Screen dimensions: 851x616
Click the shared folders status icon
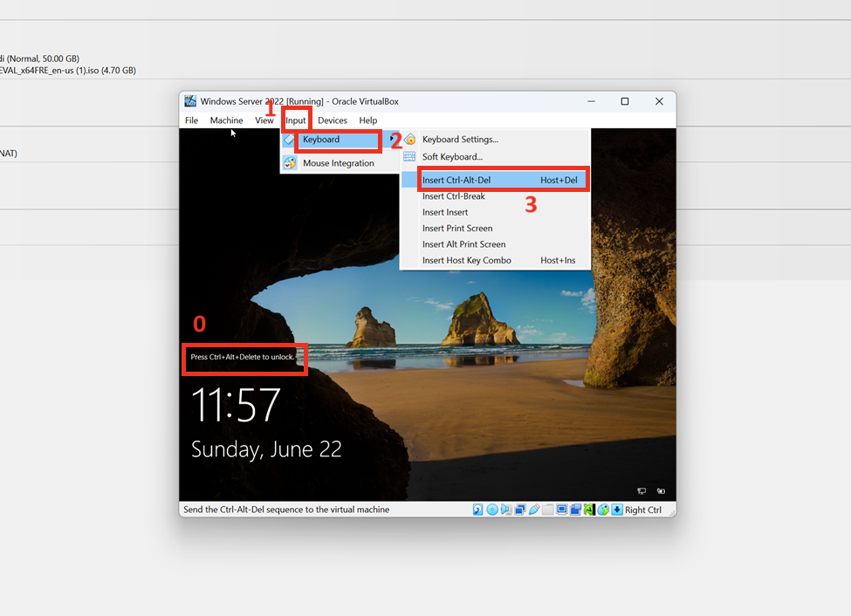click(547, 510)
